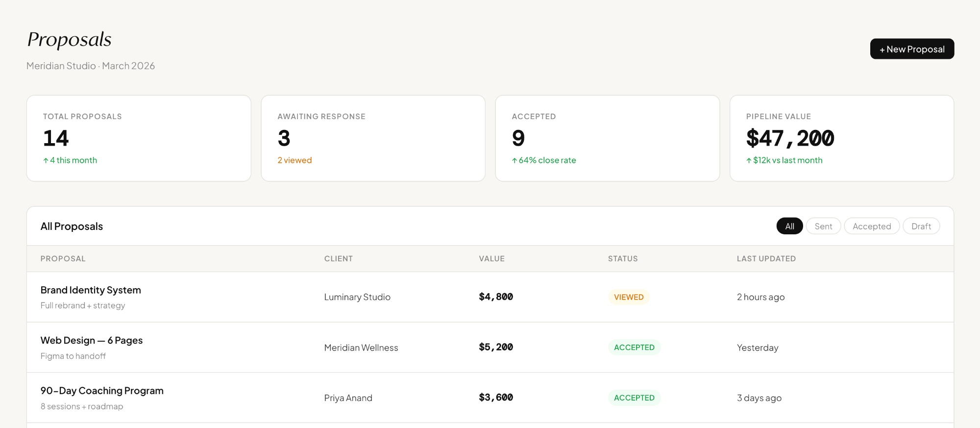Sort by the Client column header

338,258
